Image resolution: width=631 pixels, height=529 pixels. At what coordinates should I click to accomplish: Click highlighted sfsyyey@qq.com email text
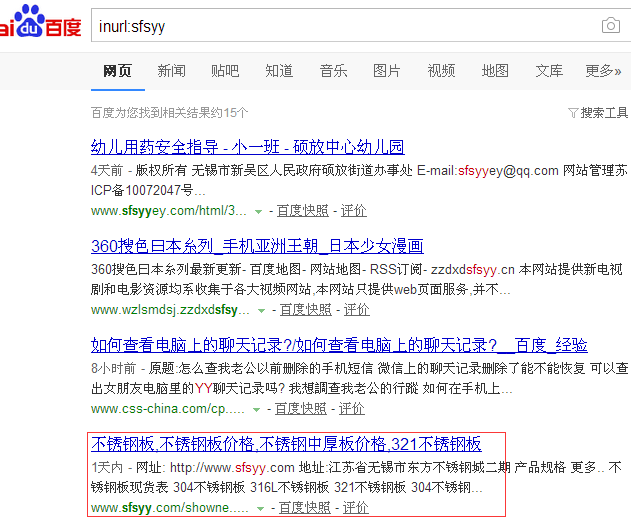[508, 171]
